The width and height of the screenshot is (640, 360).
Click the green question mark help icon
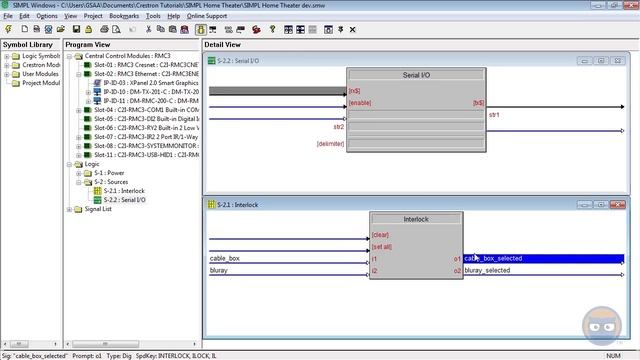tap(272, 29)
